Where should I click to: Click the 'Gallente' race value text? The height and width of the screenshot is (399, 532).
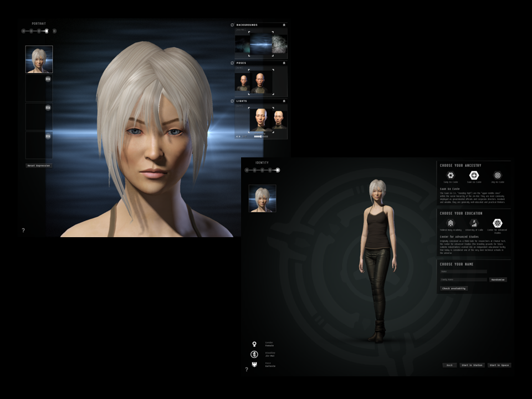(x=270, y=366)
